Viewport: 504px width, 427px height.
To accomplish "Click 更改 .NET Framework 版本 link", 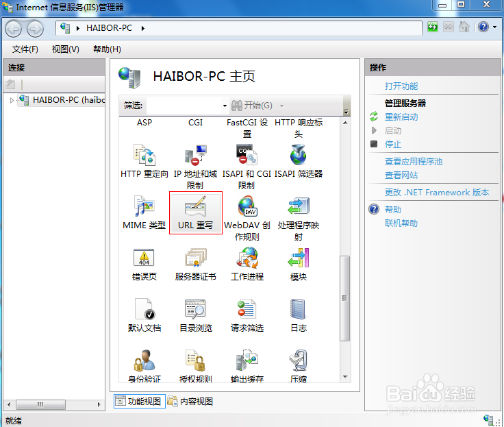I will click(437, 193).
